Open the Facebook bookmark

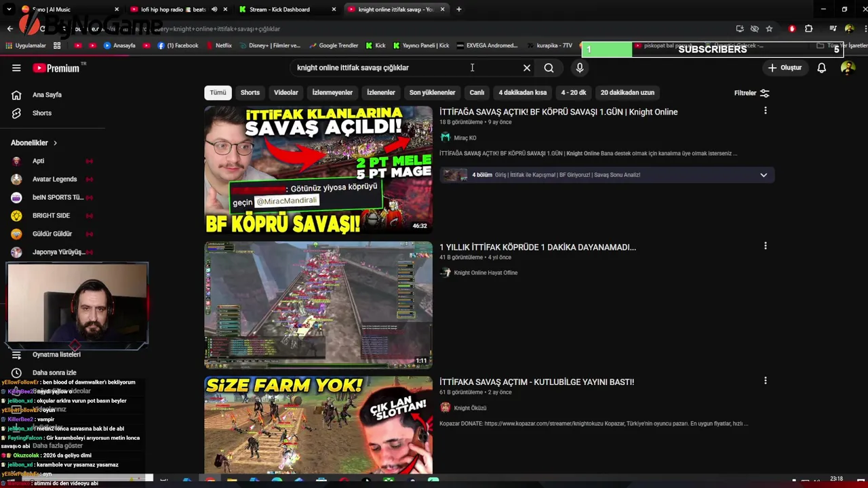point(178,46)
